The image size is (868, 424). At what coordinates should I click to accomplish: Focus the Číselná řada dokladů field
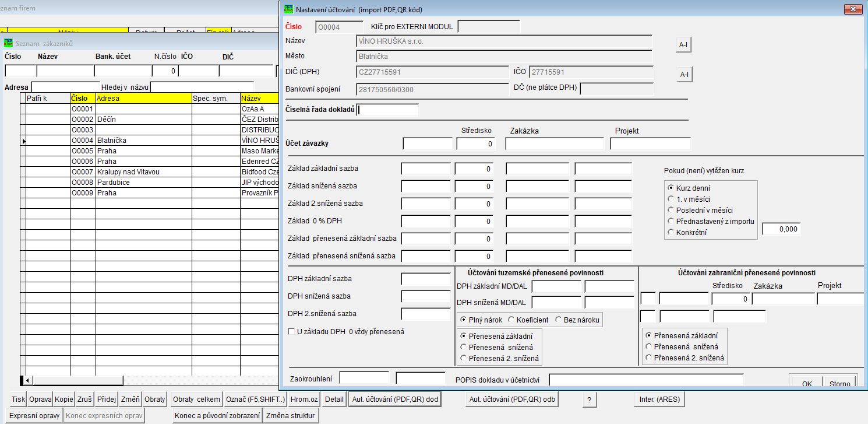tap(388, 110)
